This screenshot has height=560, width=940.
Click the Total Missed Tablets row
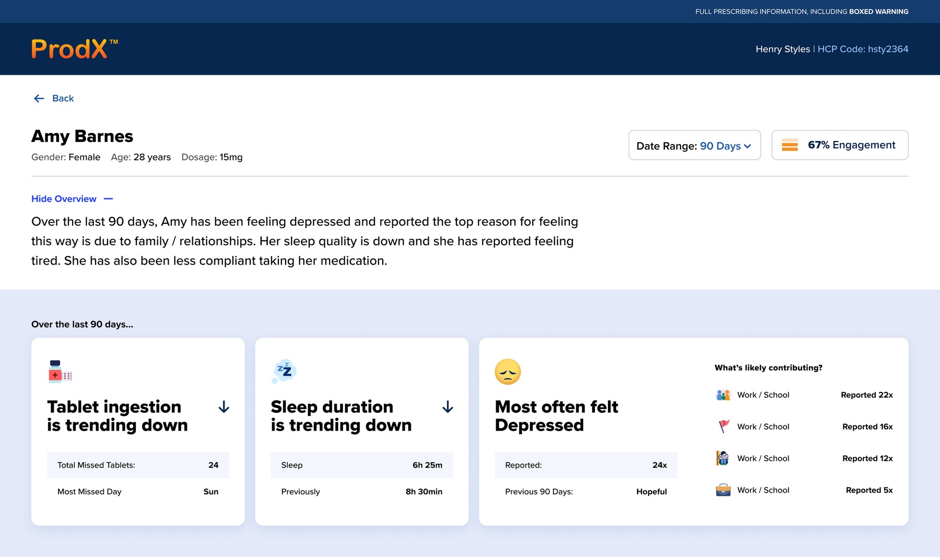coord(138,465)
